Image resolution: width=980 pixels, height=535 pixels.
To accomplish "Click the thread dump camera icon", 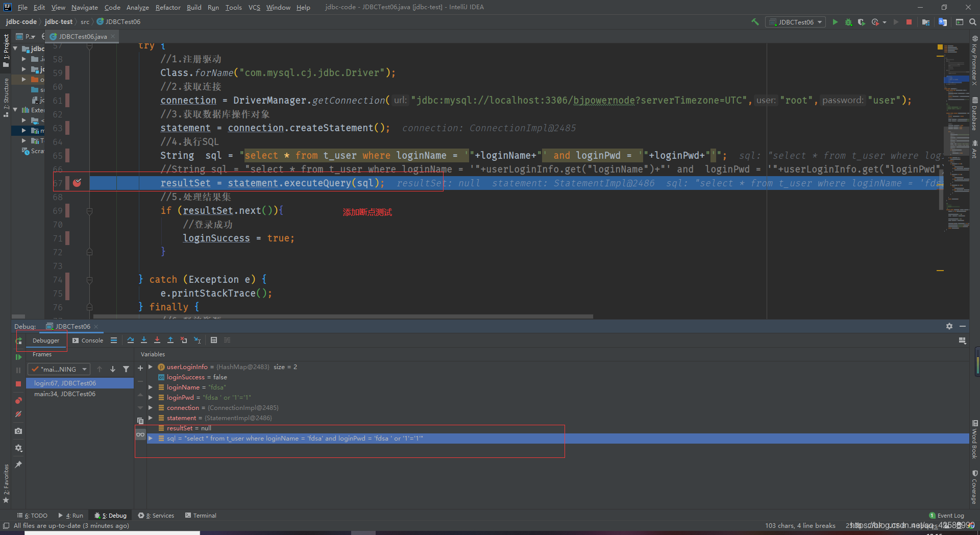I will [x=18, y=431].
